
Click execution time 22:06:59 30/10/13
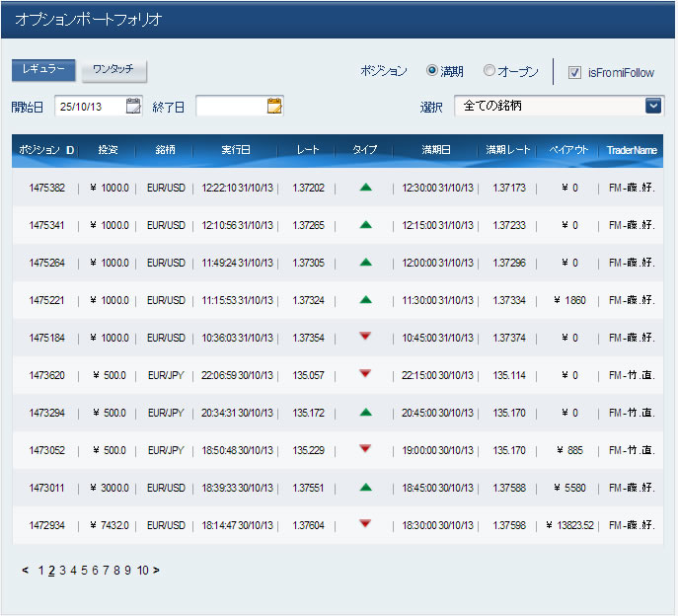(x=237, y=375)
